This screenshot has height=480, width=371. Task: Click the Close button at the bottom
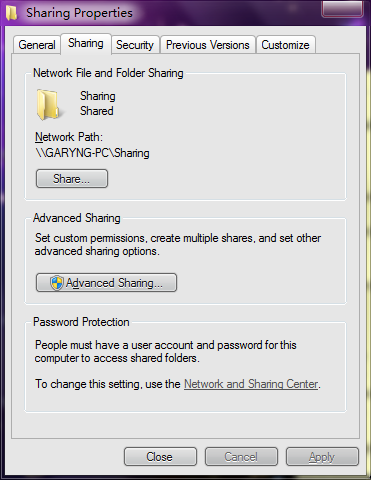pos(160,457)
